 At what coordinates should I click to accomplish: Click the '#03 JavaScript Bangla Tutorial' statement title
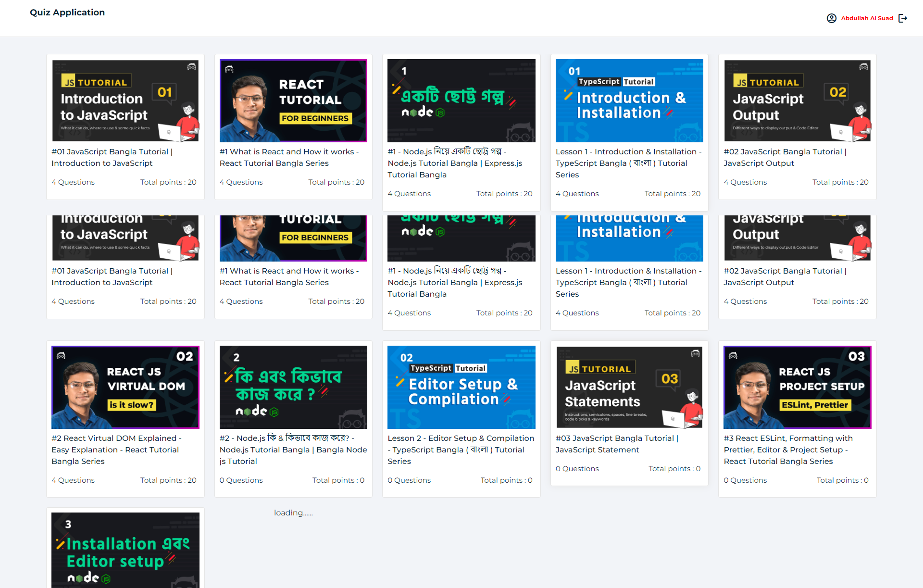[616, 444]
